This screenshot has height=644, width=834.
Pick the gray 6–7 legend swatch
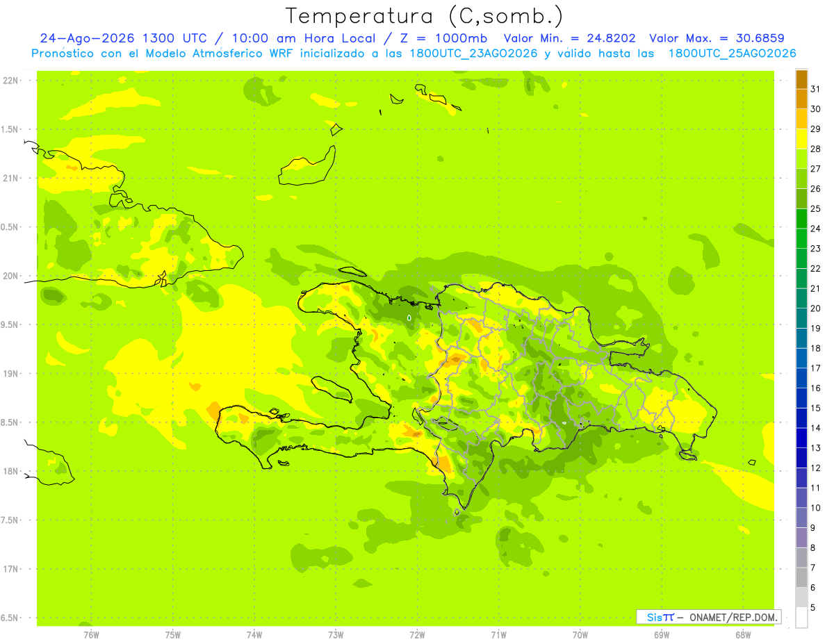801,577
